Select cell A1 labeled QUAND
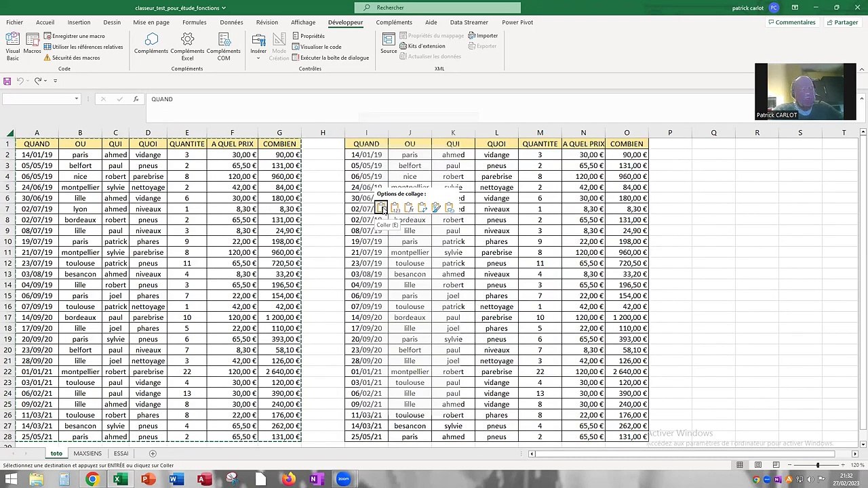 pyautogui.click(x=37, y=144)
